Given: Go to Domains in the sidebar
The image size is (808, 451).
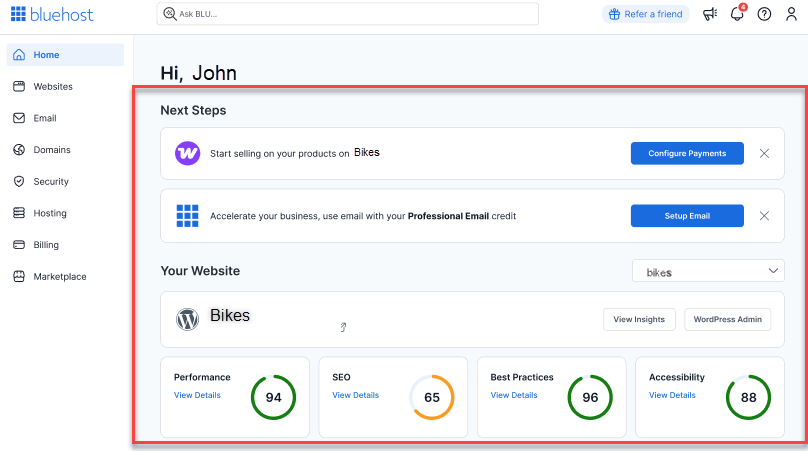Looking at the screenshot, I should [x=52, y=150].
